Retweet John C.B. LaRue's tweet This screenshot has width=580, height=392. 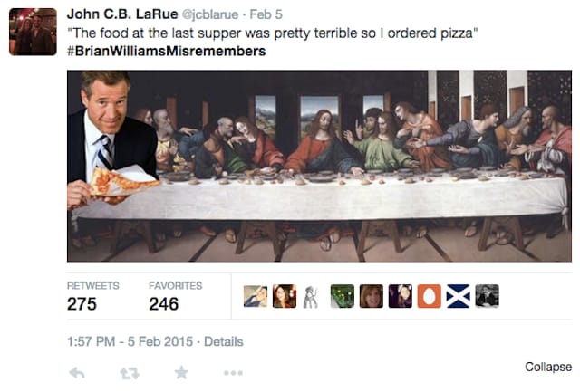point(130,372)
